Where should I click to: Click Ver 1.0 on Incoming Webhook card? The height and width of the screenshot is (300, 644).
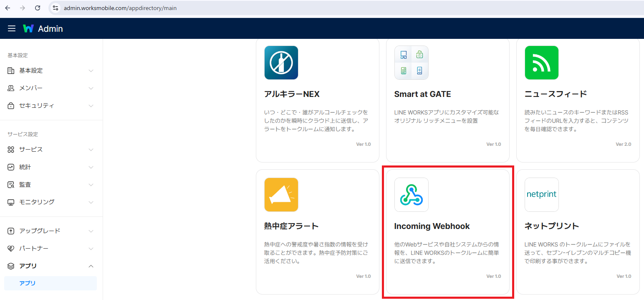tap(494, 276)
